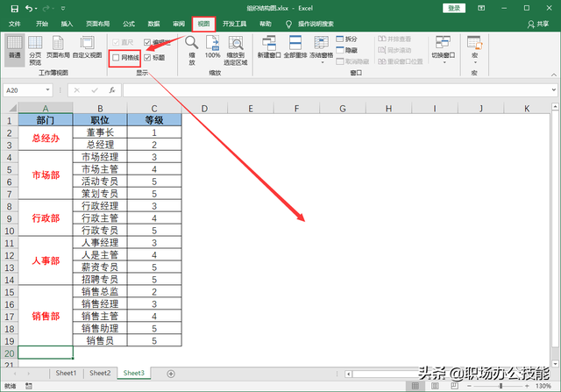The width and height of the screenshot is (561, 392).
Task: Open ribbon display options icon
Action: pyautogui.click(x=481, y=8)
